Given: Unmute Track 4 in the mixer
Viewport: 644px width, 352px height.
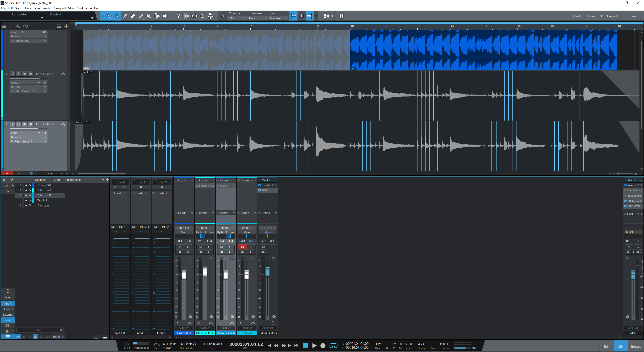Looking at the screenshot, I should 242,247.
